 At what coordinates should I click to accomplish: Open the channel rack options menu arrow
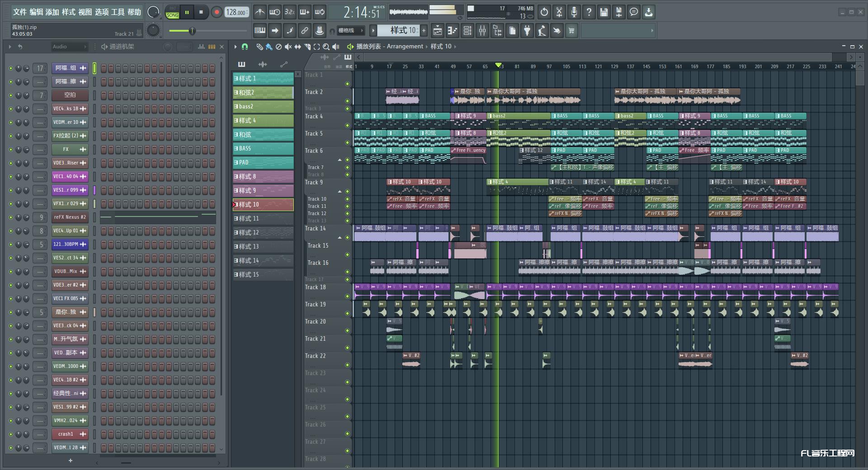tap(9, 47)
